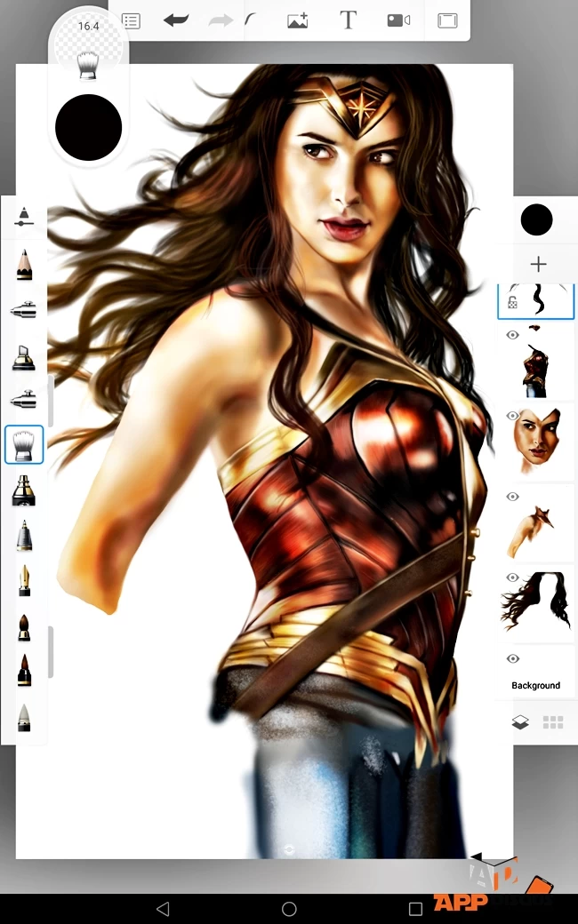This screenshot has width=578, height=924.
Task: Open color picker from layer panel black swatch
Action: (x=537, y=219)
